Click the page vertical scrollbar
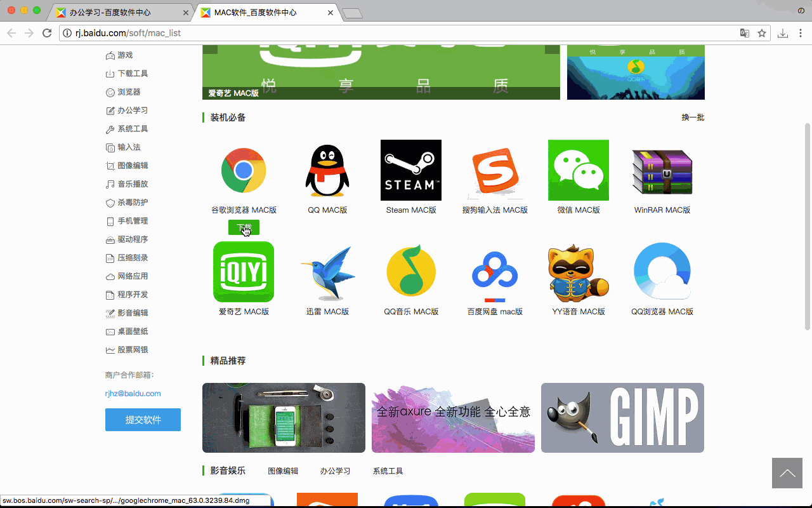The height and width of the screenshot is (508, 812). pos(808,226)
